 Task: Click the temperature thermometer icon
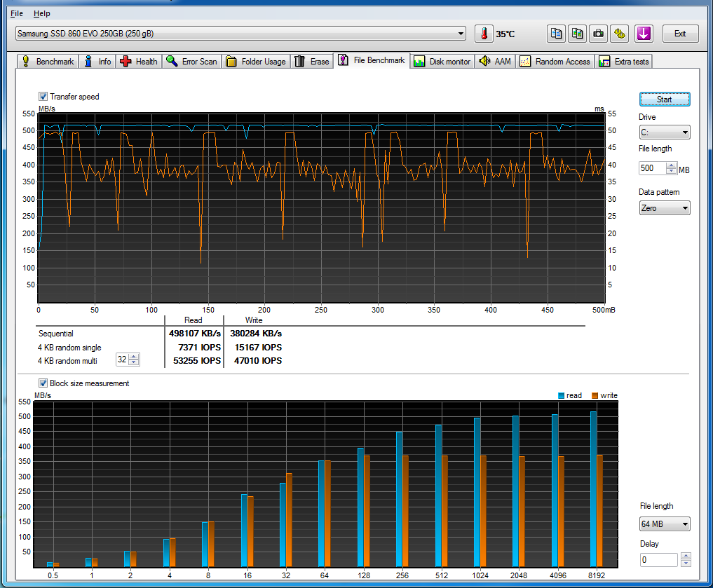484,34
